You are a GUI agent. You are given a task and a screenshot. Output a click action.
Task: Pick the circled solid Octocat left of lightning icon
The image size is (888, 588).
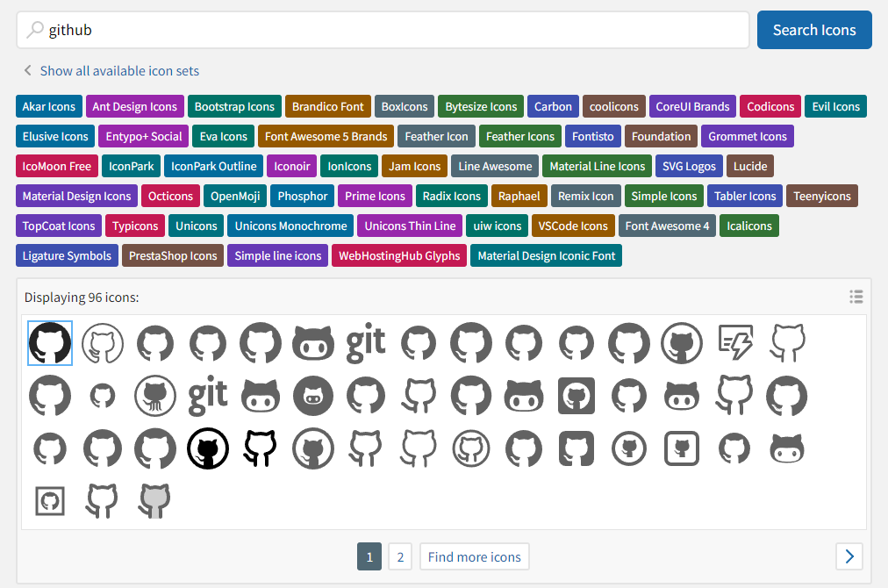(682, 343)
